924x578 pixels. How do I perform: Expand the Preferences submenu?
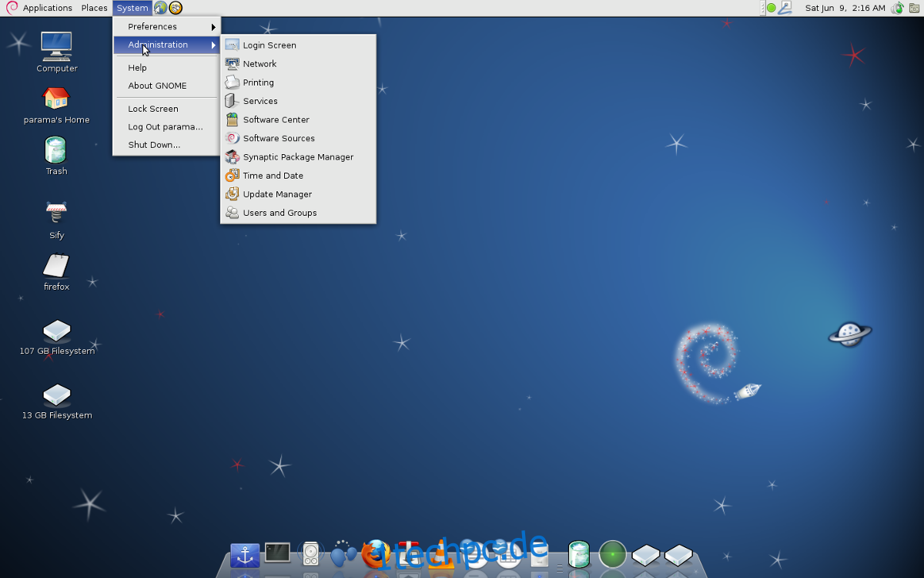166,26
